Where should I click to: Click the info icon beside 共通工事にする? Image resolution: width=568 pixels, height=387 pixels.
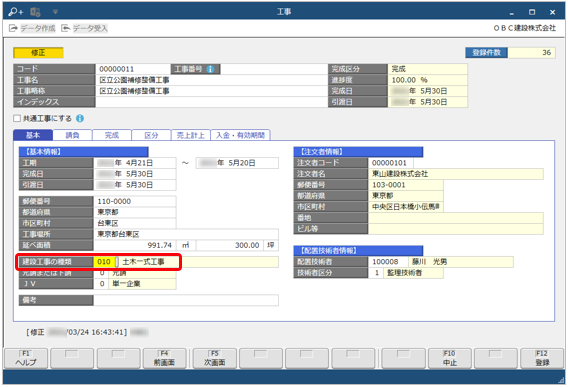tap(80, 118)
